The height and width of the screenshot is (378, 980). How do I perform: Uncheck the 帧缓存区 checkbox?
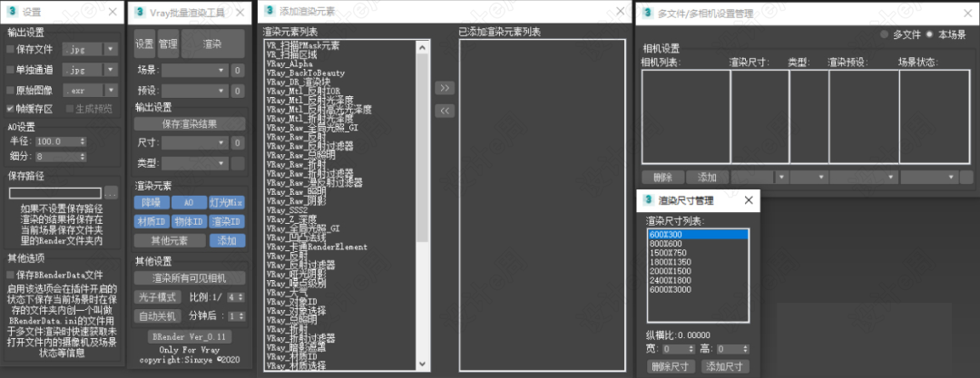(x=11, y=109)
